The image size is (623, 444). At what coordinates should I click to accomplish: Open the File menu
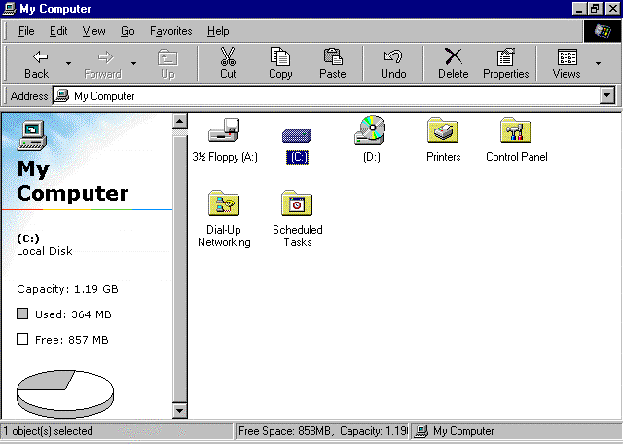26,31
